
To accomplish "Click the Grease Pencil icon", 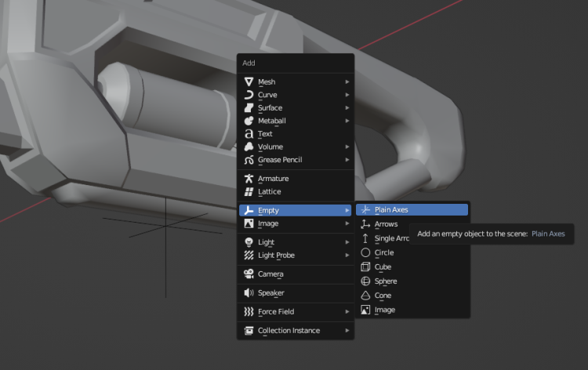I will point(249,160).
